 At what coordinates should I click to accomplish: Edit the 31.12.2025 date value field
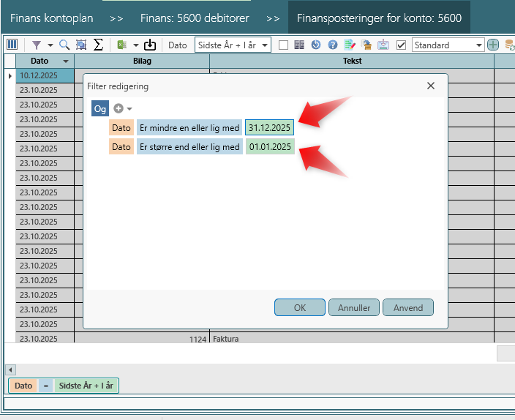[x=269, y=127]
